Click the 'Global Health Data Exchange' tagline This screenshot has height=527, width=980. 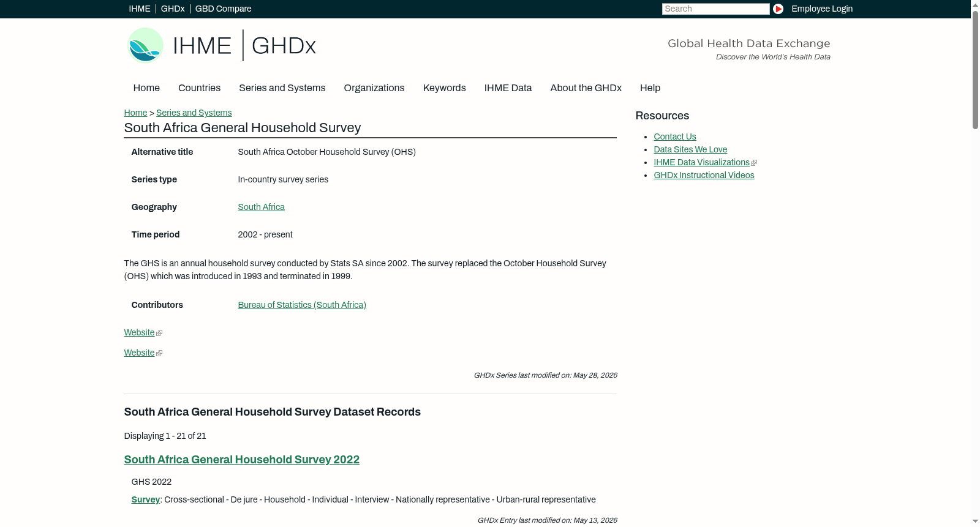click(749, 43)
